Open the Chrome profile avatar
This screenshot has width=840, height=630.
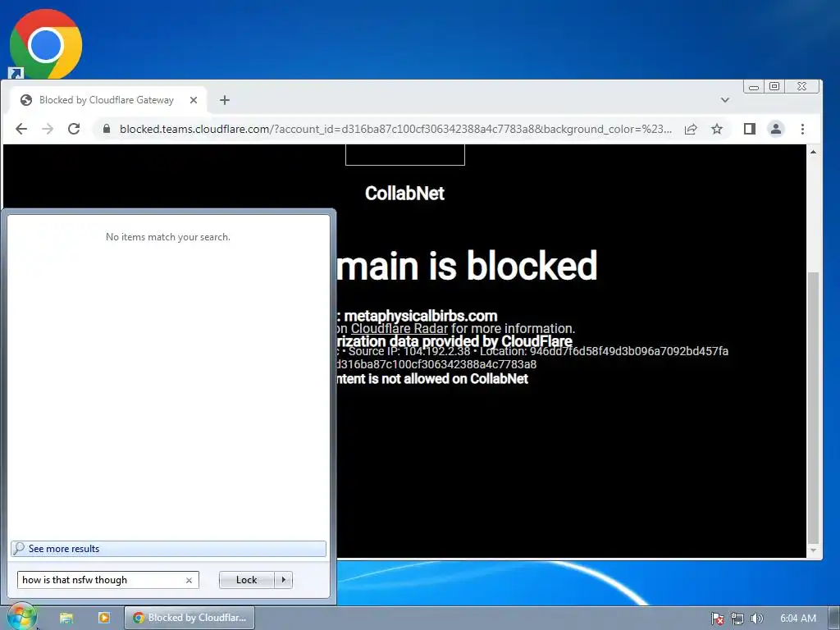click(x=776, y=129)
